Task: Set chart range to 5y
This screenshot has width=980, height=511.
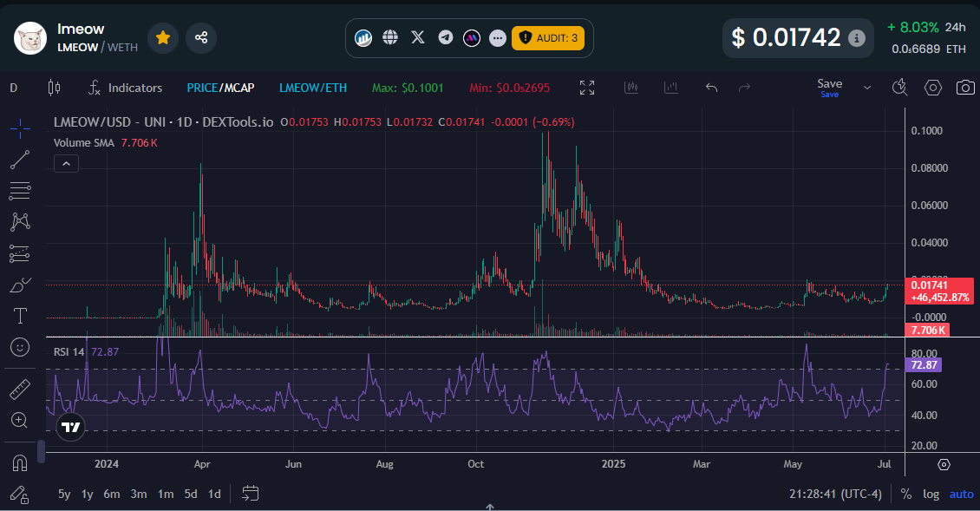Action: pyautogui.click(x=64, y=495)
